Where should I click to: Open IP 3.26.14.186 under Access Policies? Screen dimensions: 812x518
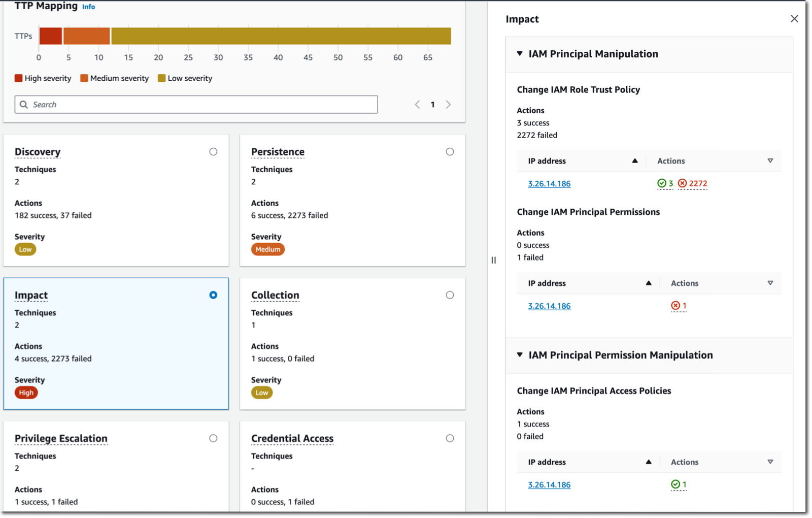(549, 485)
